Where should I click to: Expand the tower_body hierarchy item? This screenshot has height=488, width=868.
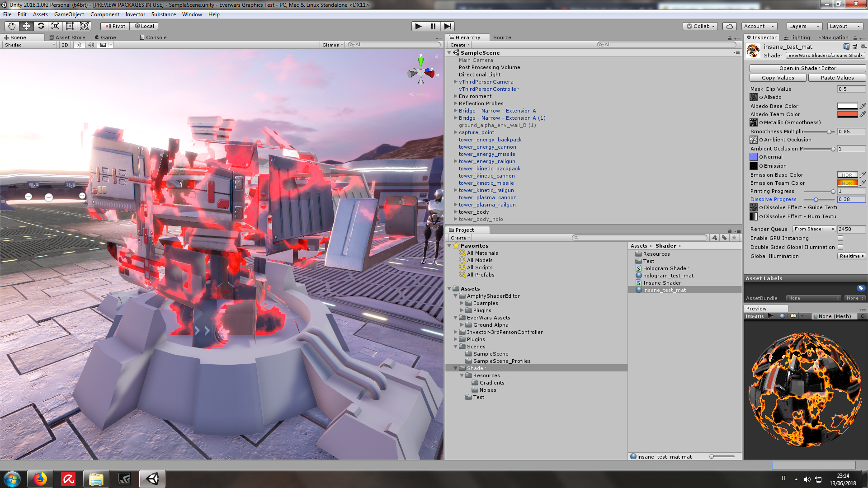coord(455,212)
